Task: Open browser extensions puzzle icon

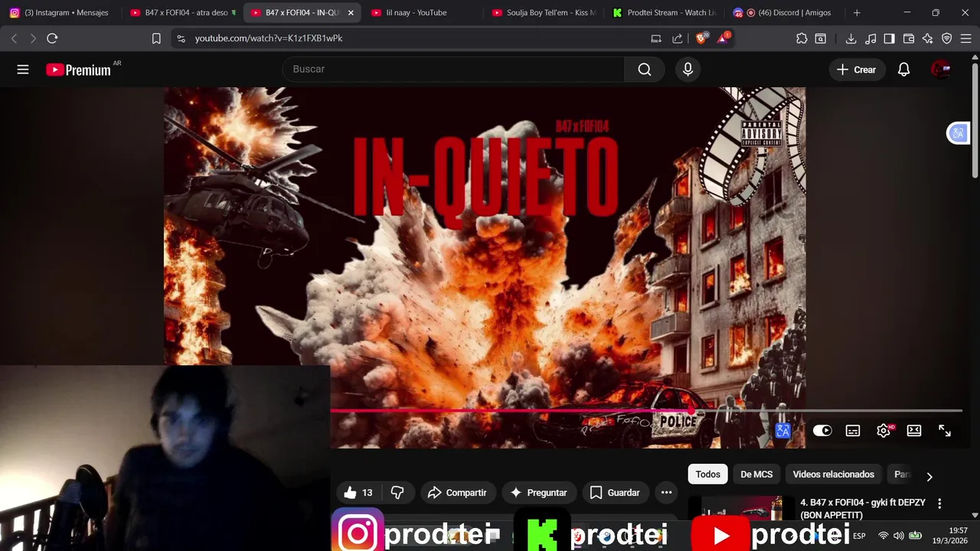Action: point(802,38)
